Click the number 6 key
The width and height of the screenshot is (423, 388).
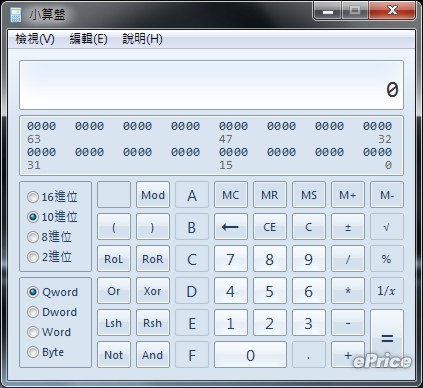309,291
